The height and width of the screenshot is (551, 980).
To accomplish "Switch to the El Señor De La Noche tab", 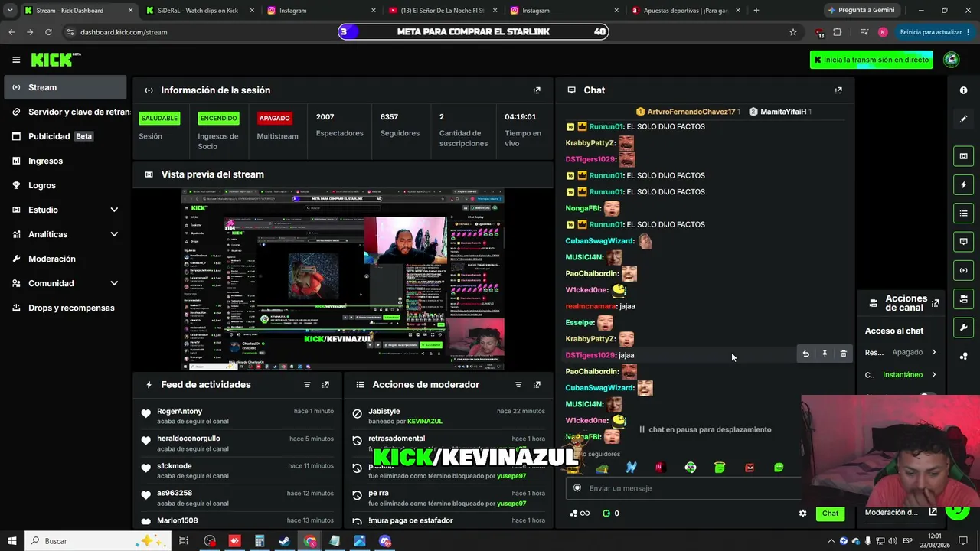I will point(444,11).
